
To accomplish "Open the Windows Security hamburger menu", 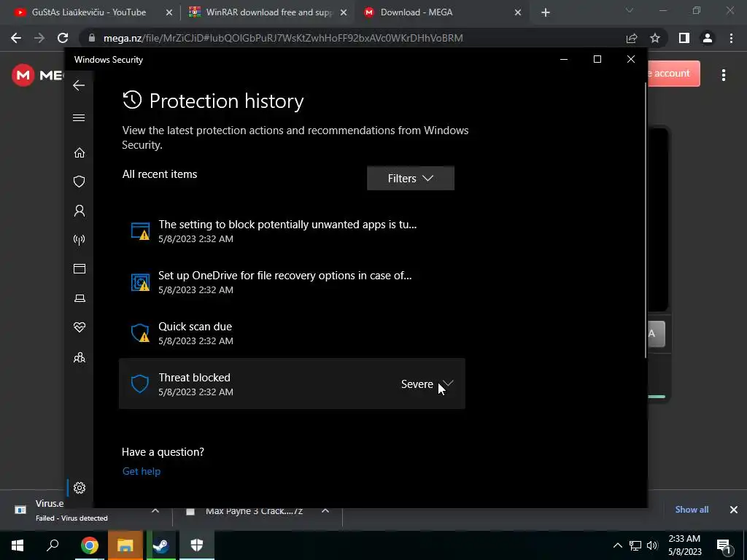I will click(79, 117).
